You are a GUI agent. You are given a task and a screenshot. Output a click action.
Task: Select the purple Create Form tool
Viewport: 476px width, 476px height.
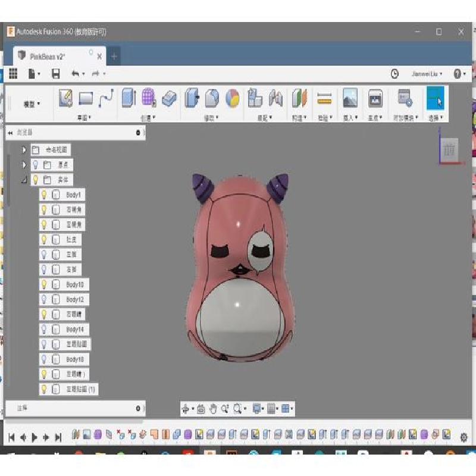(x=149, y=98)
